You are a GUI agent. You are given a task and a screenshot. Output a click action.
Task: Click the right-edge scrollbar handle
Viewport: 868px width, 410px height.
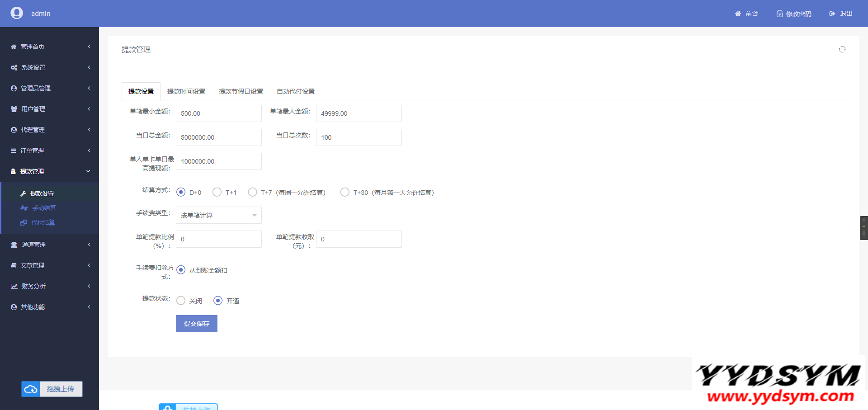coord(863,228)
